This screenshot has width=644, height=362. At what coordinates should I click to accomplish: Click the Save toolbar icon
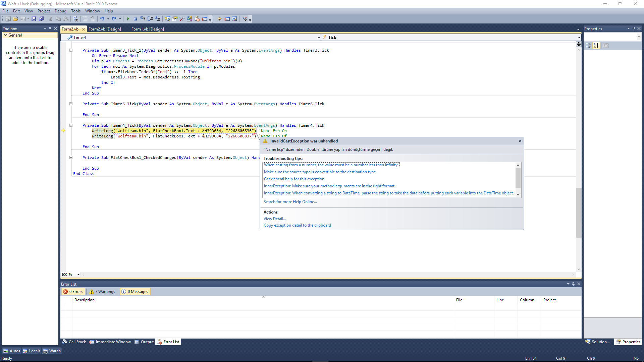tap(34, 19)
